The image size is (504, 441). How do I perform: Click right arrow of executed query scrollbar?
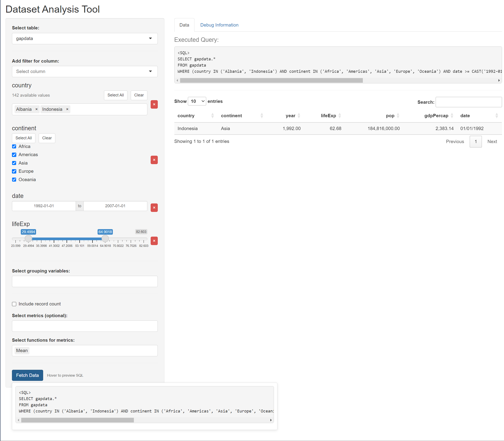pyautogui.click(x=499, y=81)
